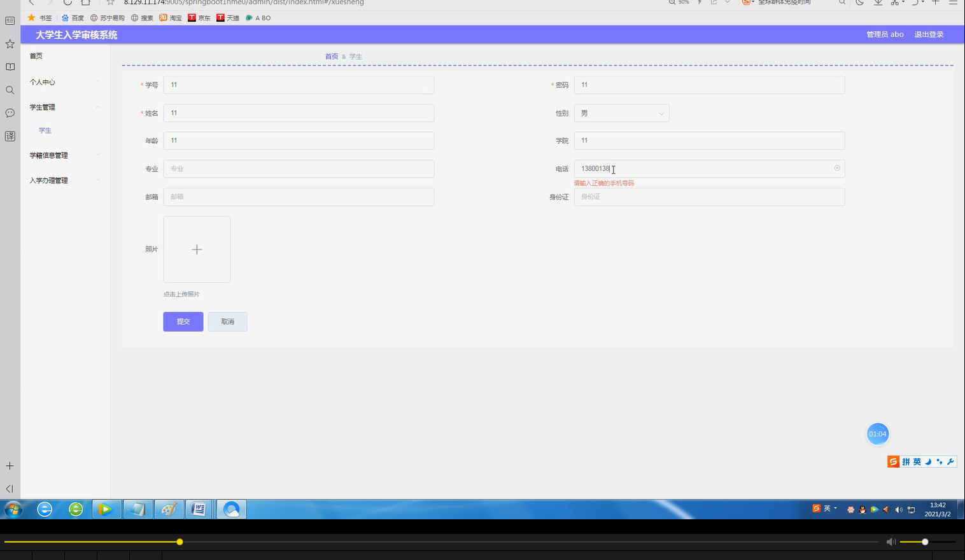
Task: Click the video progress slider knob
Action: click(180, 542)
